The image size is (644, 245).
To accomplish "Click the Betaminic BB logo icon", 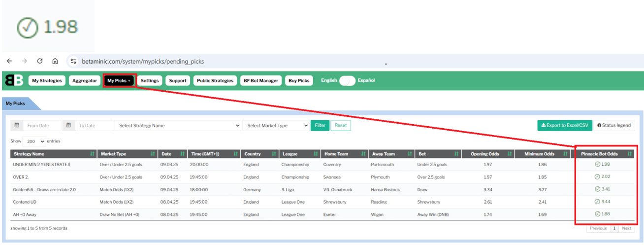I will click(x=14, y=80).
